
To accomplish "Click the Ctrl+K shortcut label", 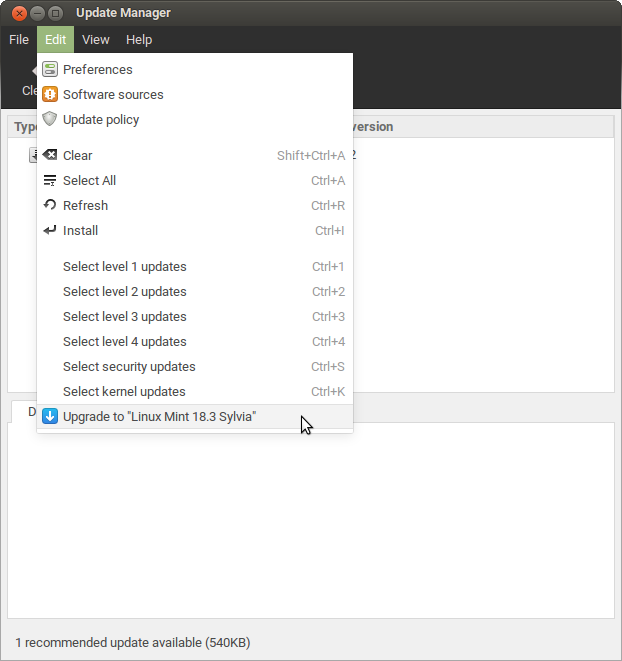I will tap(328, 392).
